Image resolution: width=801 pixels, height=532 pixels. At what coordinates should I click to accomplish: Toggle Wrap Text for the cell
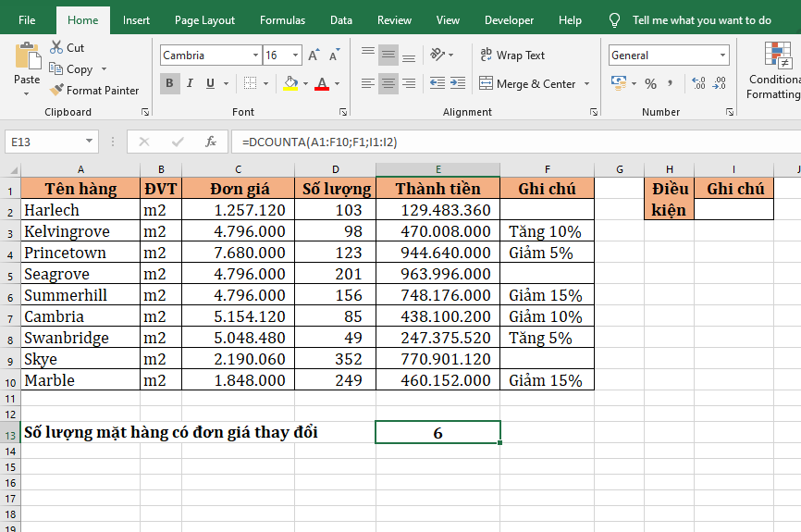(x=512, y=56)
